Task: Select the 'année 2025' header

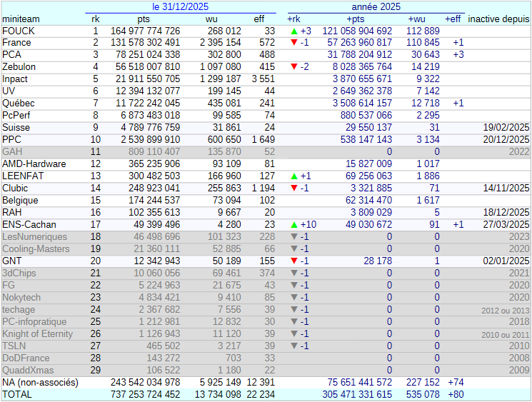Action: tap(376, 6)
